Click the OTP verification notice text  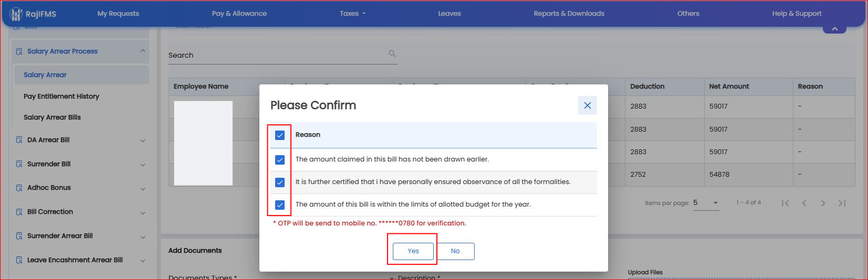tap(370, 223)
